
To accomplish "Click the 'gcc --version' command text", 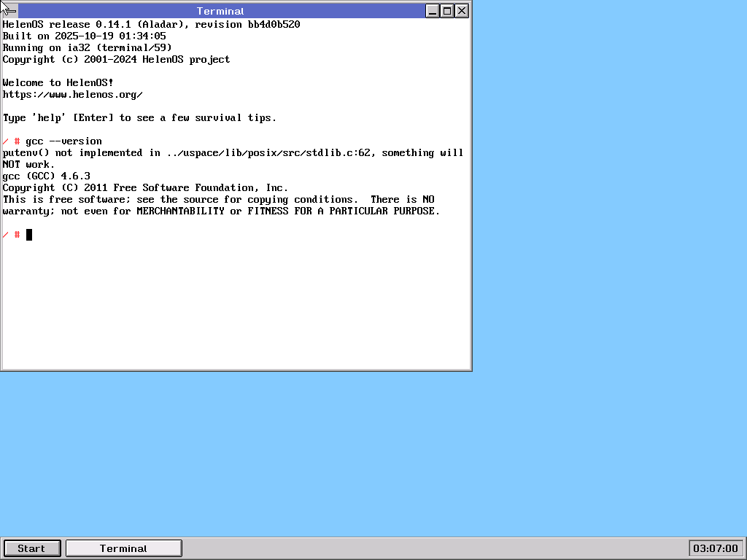I will click(x=63, y=141).
